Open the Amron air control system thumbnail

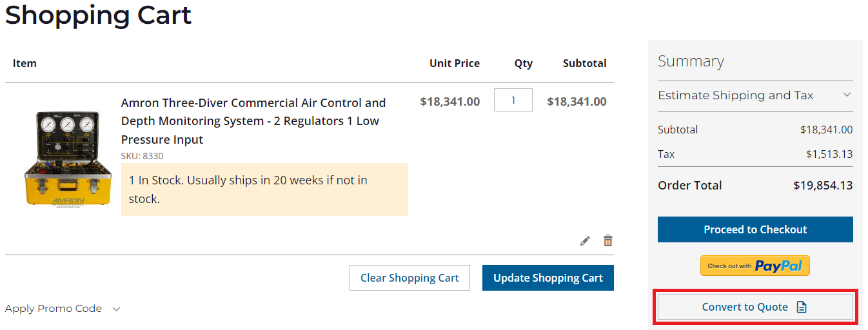(63, 159)
